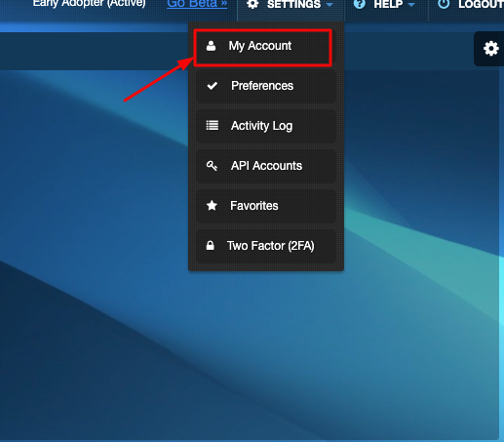Open the SETTINGS menu label
The width and height of the screenshot is (504, 442).
coord(293,4)
